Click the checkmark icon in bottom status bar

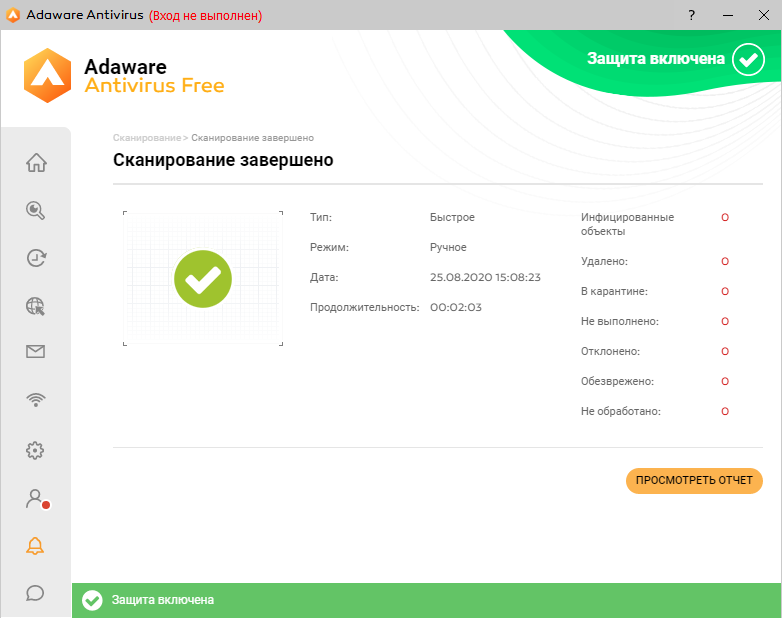(92, 600)
